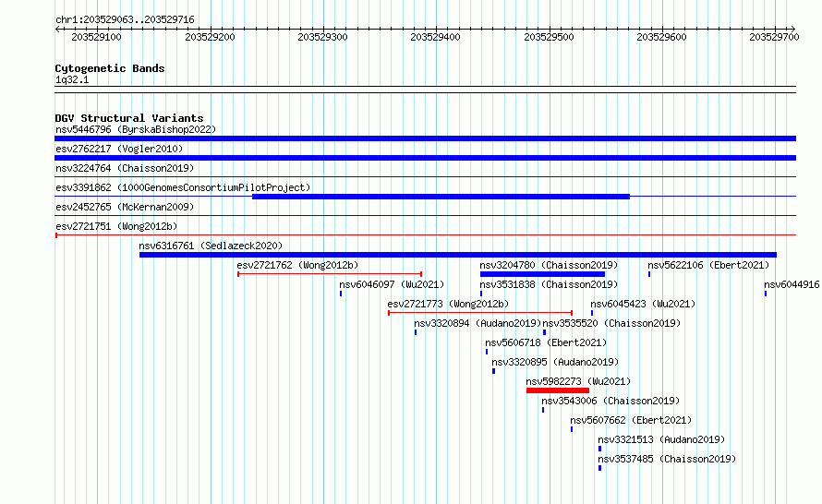Open variant nsv3320894 (Audano2019) label
The image size is (822, 504).
[x=477, y=323]
